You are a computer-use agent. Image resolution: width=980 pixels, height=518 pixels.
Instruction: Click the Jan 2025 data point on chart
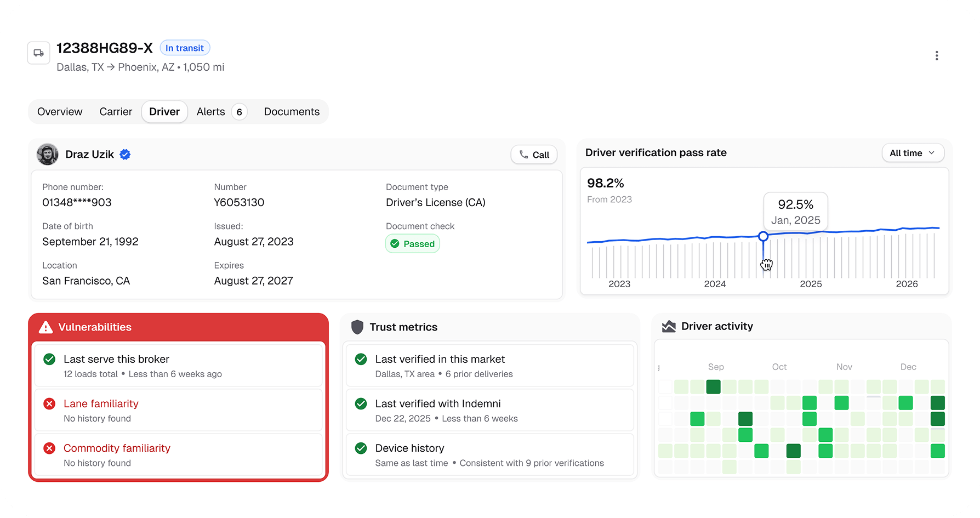coord(763,237)
